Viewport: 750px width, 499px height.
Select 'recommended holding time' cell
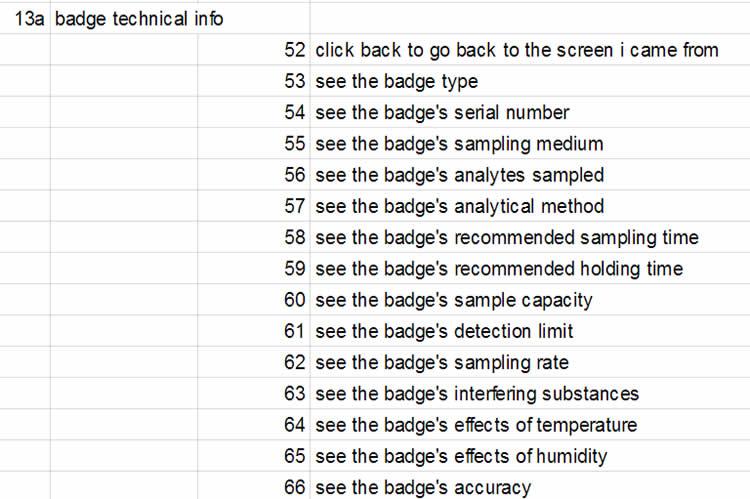point(498,269)
